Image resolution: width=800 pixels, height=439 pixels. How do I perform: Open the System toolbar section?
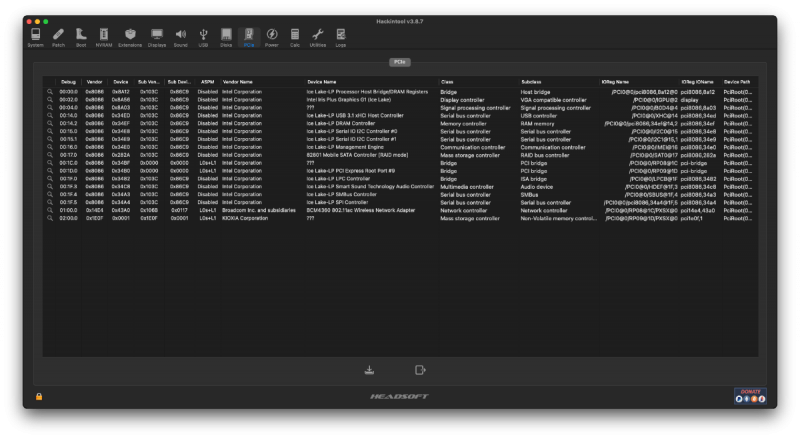click(x=35, y=37)
